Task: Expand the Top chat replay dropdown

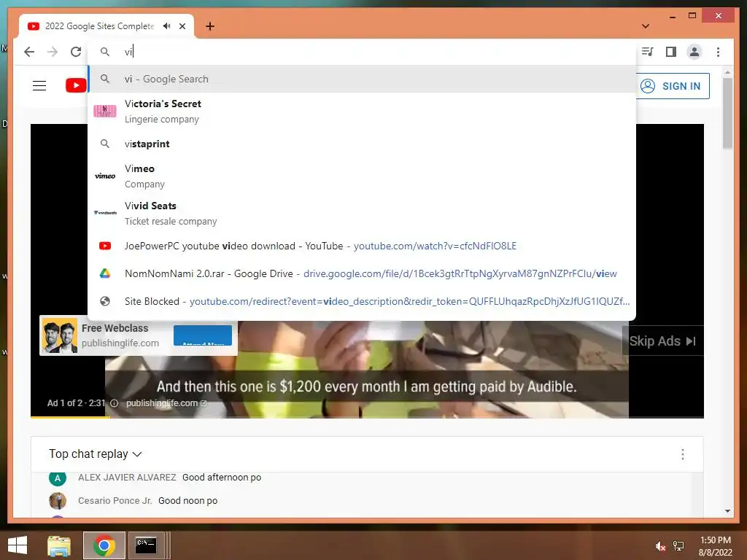Action: (96, 454)
